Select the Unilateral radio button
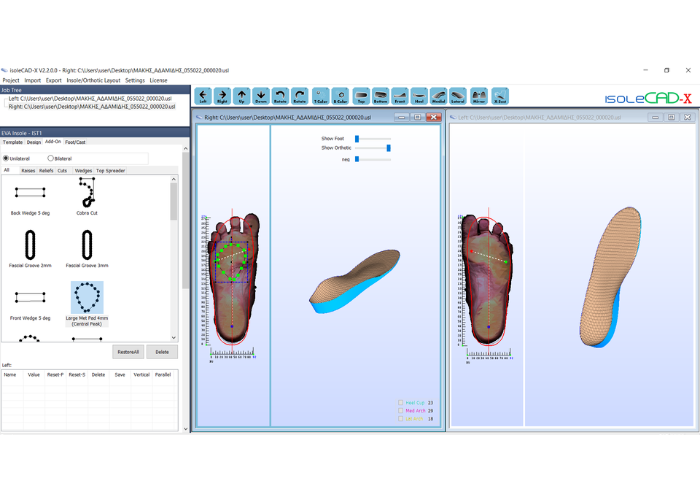The height and width of the screenshot is (500, 700). click(6, 158)
